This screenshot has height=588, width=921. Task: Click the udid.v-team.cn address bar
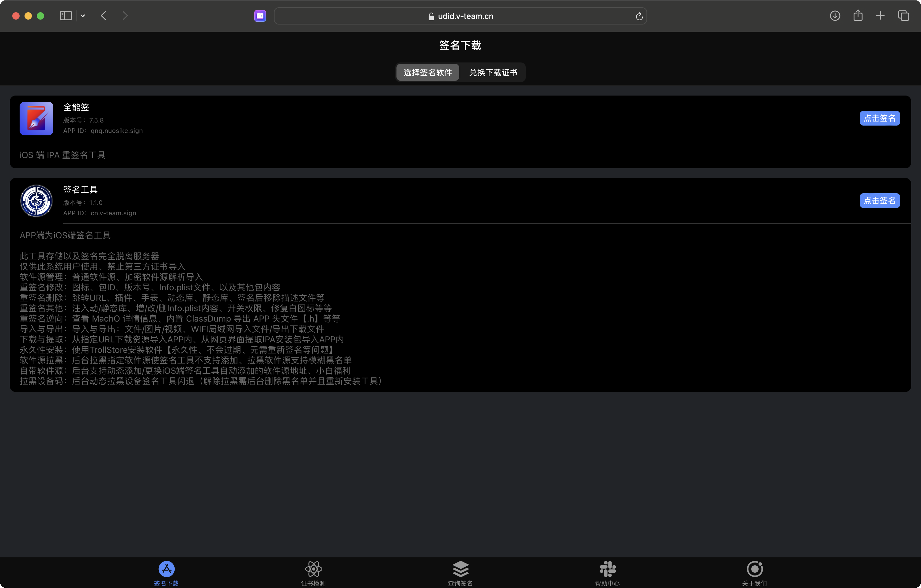460,16
